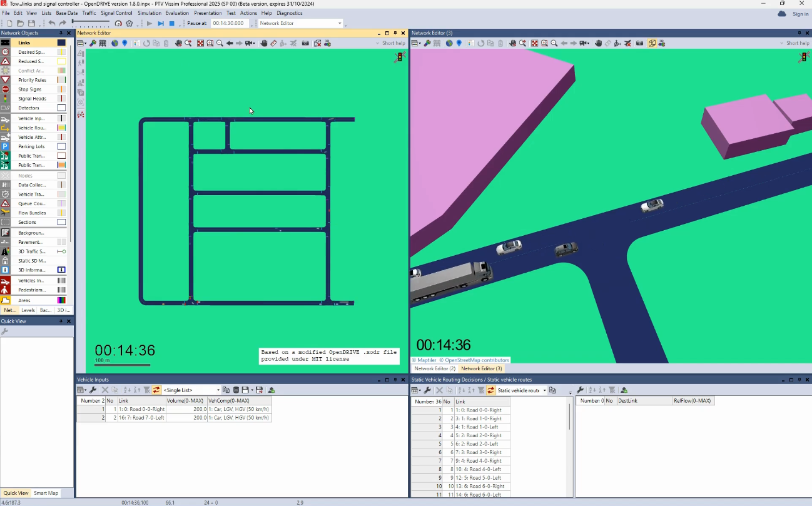Screen dimensions: 812x506
Task: Select Signal Heads network object icon
Action: click(5, 99)
